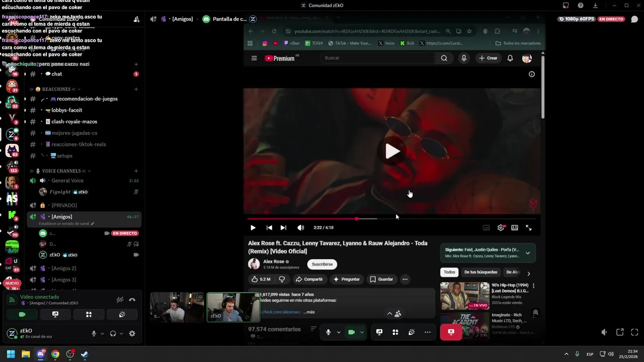Click the EN DIRECTO badge next to user c...
This screenshot has height=362, width=644.
click(125, 233)
